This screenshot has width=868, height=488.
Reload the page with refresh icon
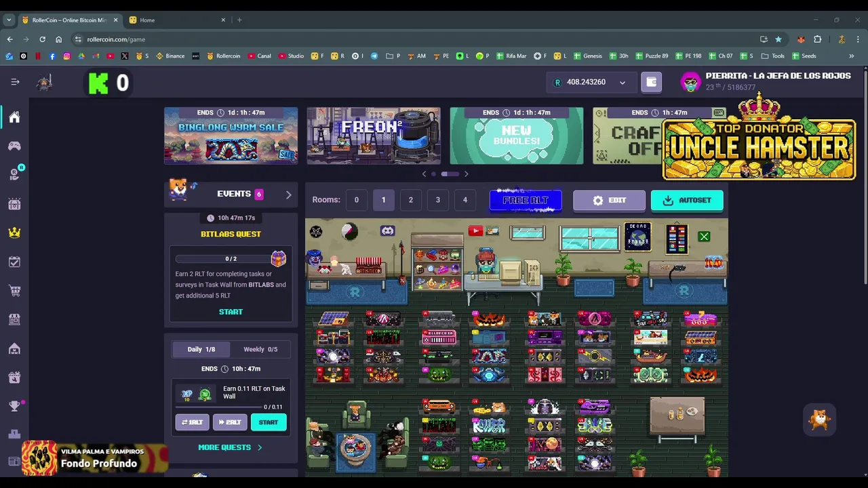tap(42, 39)
